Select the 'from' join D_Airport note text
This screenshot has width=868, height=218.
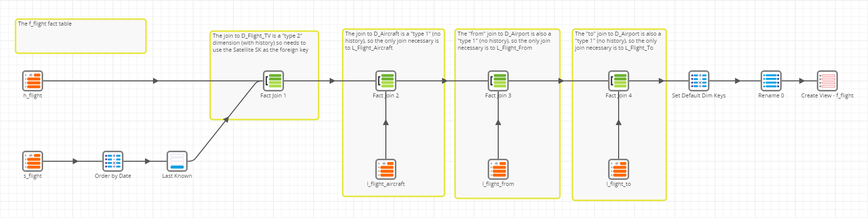point(504,41)
